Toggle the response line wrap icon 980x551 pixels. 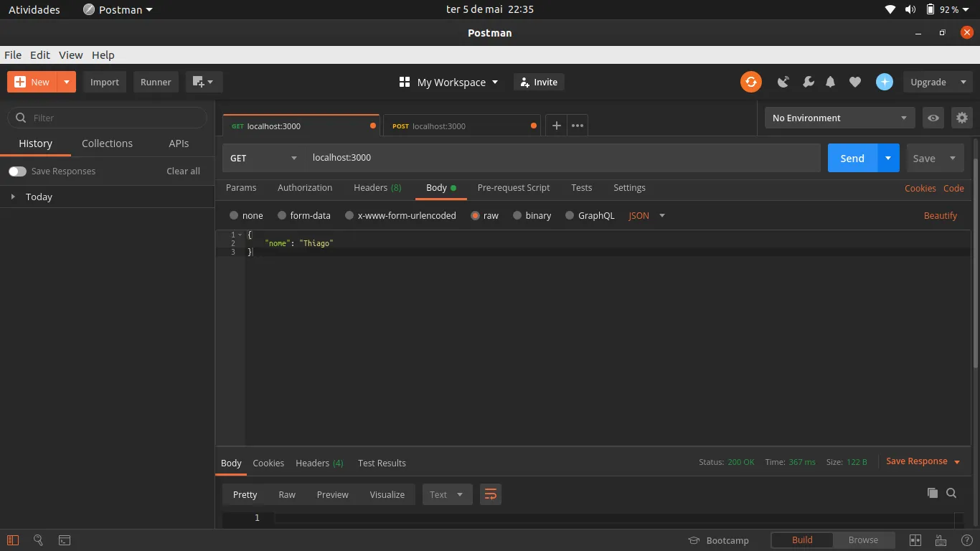491,494
